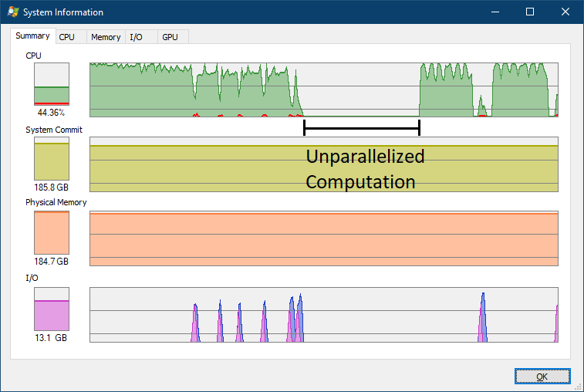584x392 pixels.
Task: Click the 184.7 GB physical memory value
Action: (52, 262)
